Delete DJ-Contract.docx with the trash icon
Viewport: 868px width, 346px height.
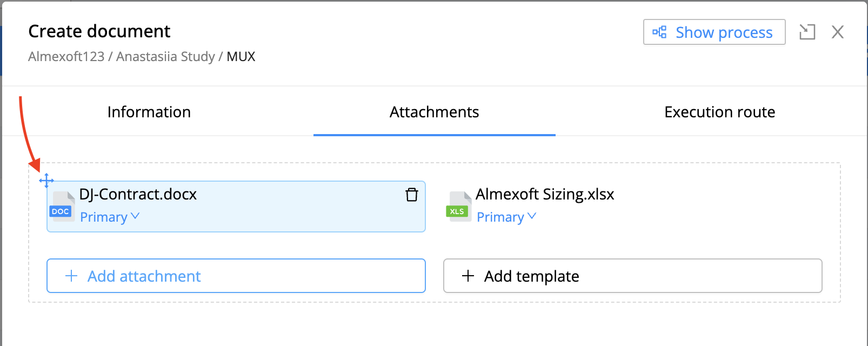412,195
